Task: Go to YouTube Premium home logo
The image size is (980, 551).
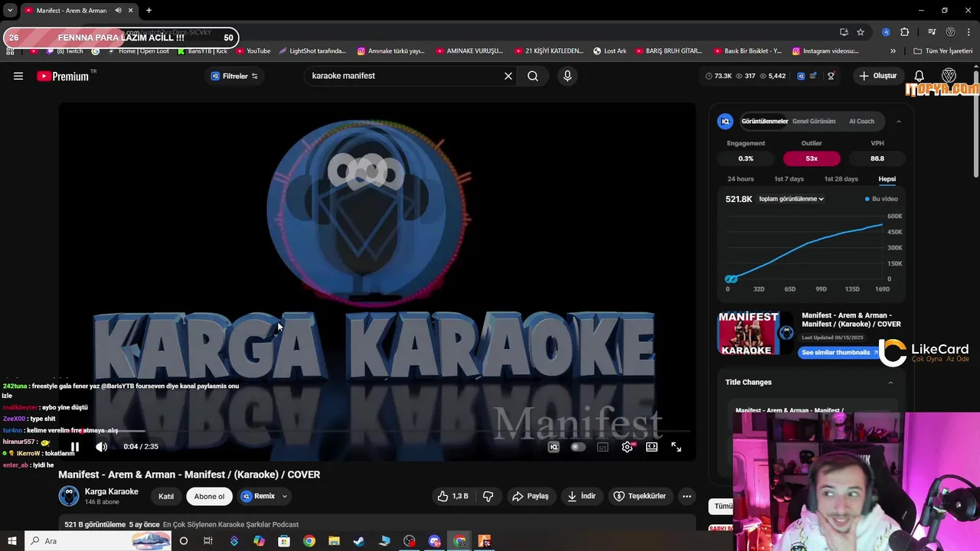Action: click(63, 76)
